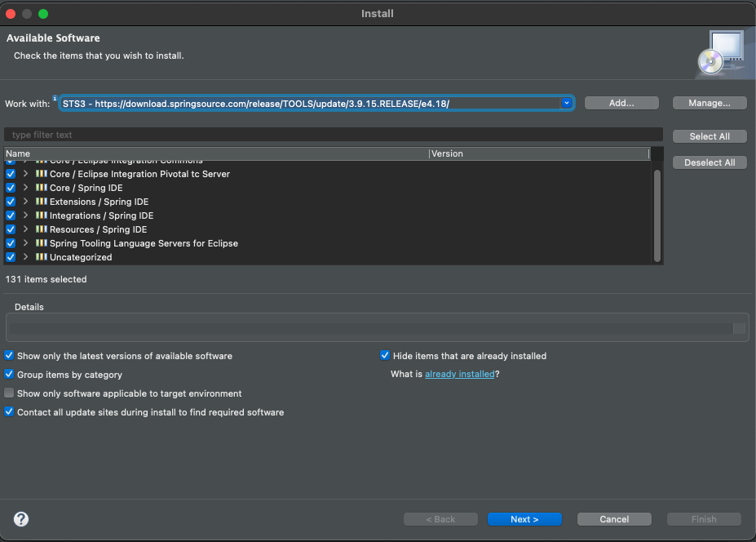
Task: Expand the Extensions / Spring IDE category
Action: [x=25, y=202]
